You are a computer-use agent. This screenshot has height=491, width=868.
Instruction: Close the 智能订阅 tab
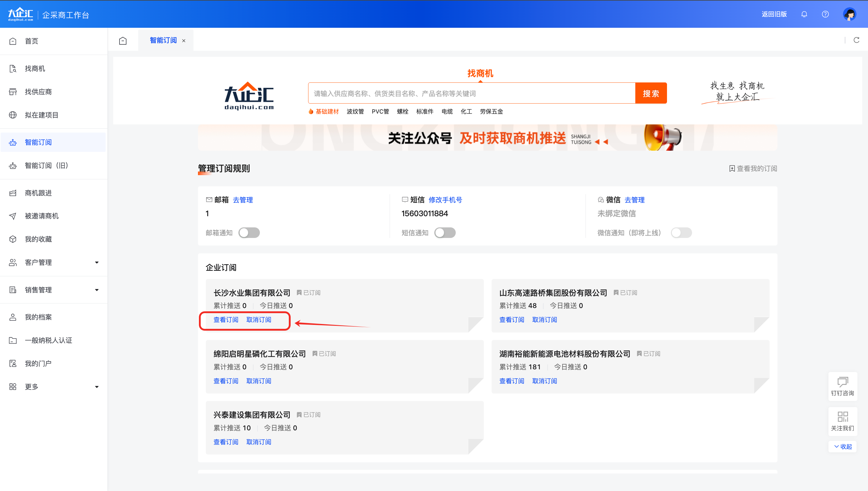point(183,41)
